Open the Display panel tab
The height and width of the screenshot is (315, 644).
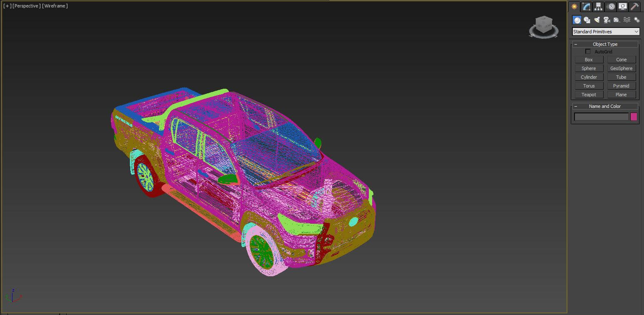623,6
